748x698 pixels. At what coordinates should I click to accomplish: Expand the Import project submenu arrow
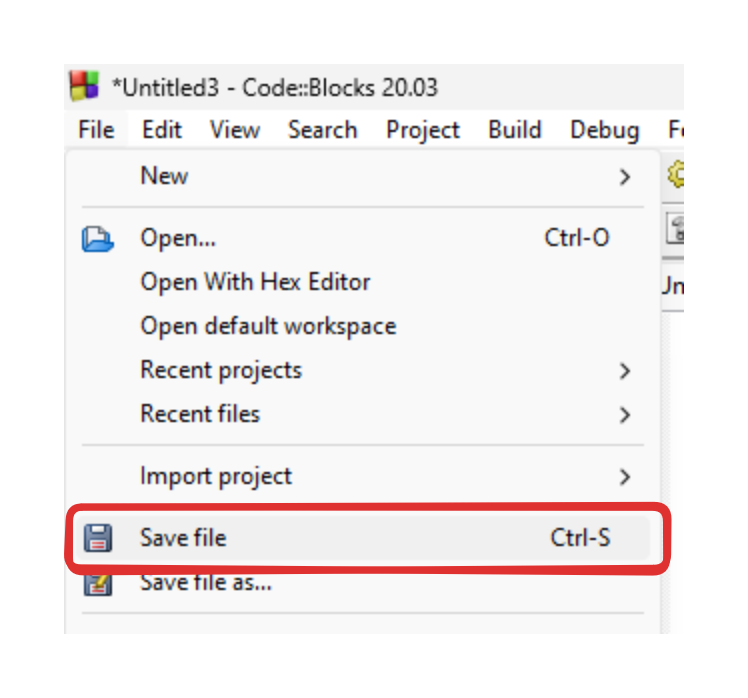pyautogui.click(x=625, y=477)
